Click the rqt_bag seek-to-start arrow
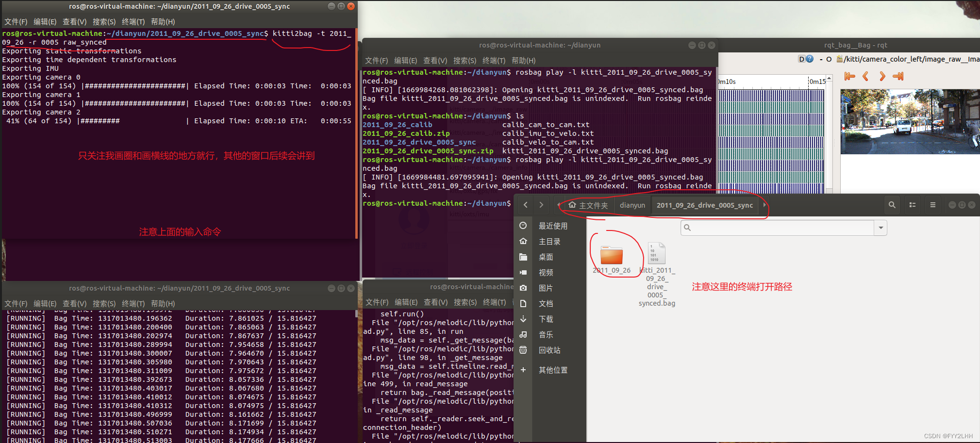The width and height of the screenshot is (980, 443). pyautogui.click(x=849, y=76)
